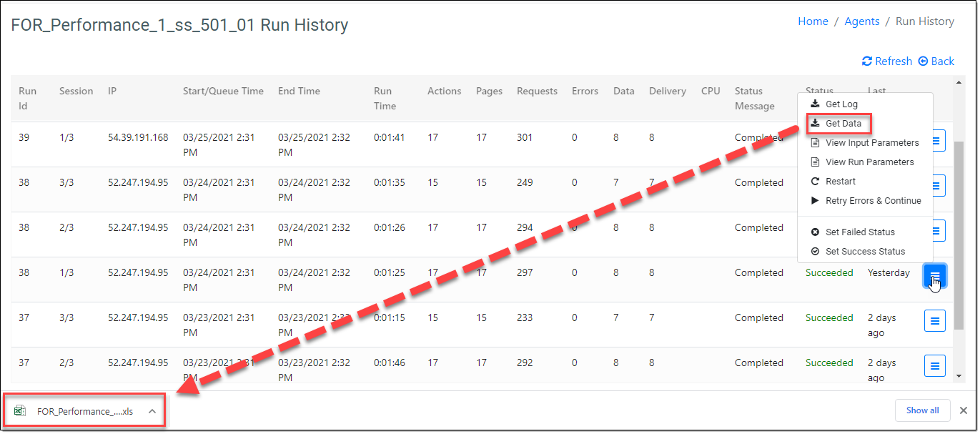Select Set Failed Status
The width and height of the screenshot is (980, 434).
(859, 232)
